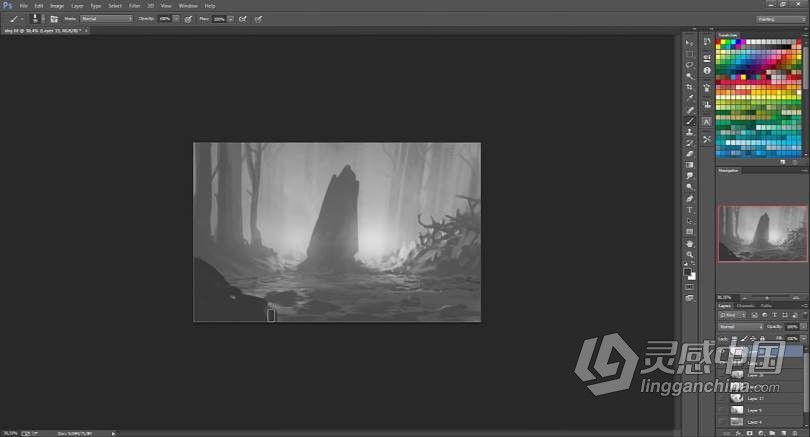This screenshot has width=810, height=437.
Task: Adjust the Navigator zoom slider
Action: pos(767,298)
